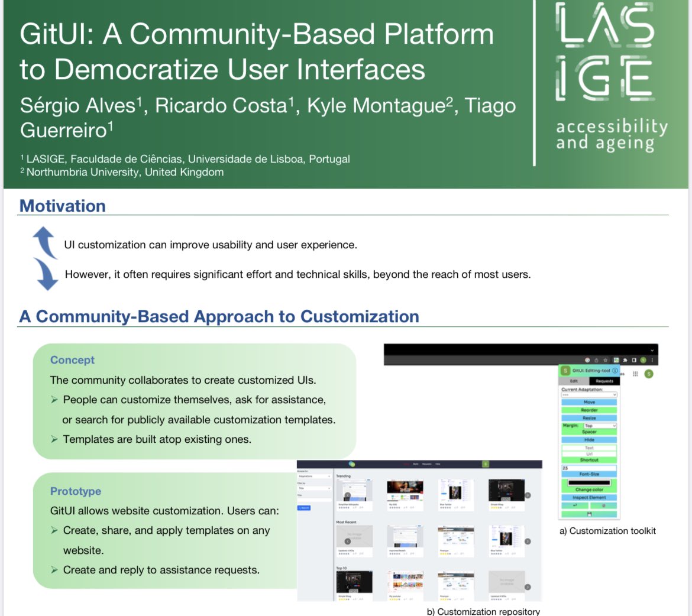Viewport: 692px width, 616px height.
Task: Open the Browse for Adaptations dropdown
Action: click(314, 476)
